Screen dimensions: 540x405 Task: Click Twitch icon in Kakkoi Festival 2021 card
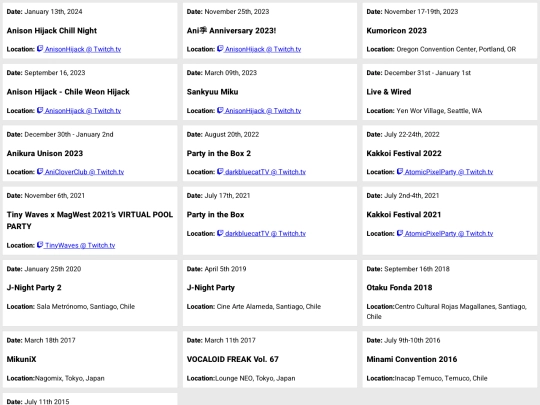400,233
